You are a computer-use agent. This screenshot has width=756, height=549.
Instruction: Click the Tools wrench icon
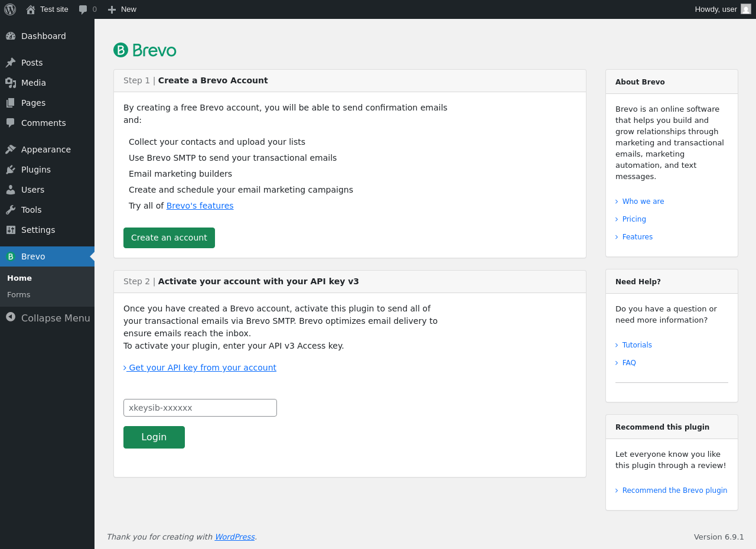(x=11, y=210)
